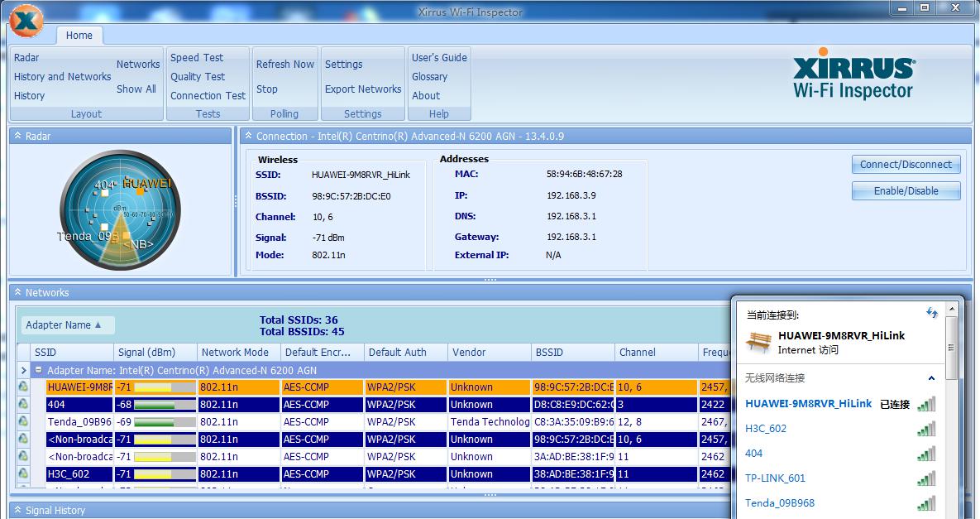Click BSSID value 98:9C:57:2B:DC:E0 in Connection panel
Viewport: 980px width, 519px height.
click(351, 196)
